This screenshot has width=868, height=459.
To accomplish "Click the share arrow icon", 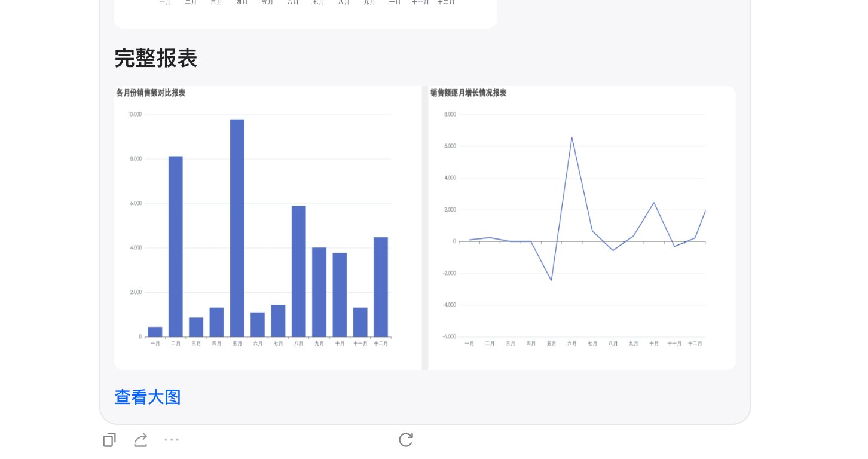I will click(x=140, y=440).
